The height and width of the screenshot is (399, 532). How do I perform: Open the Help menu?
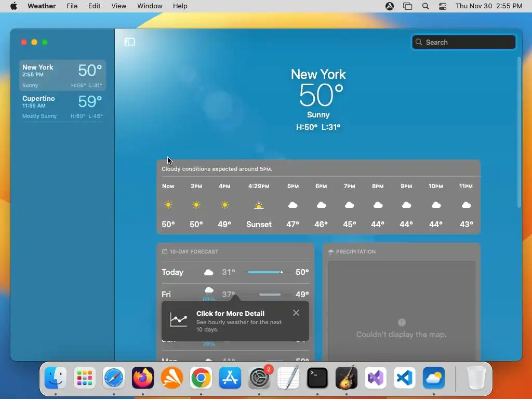180,6
